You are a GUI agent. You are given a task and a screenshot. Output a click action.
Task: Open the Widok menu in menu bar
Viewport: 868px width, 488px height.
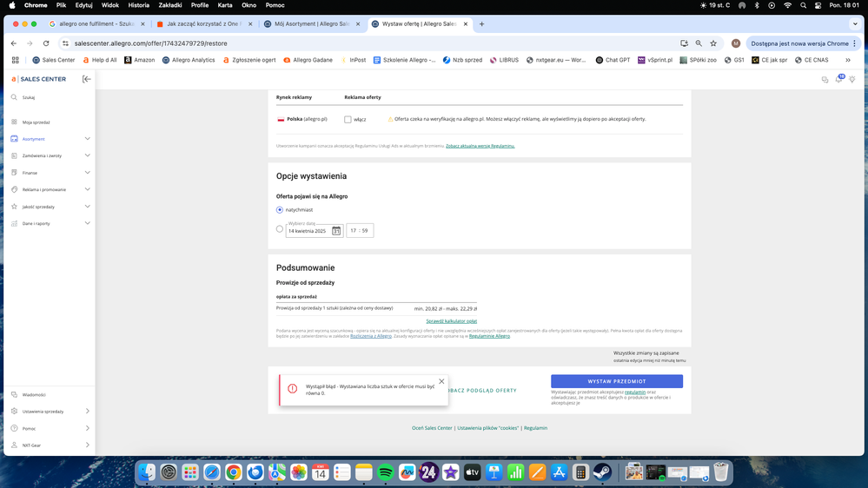tap(110, 5)
